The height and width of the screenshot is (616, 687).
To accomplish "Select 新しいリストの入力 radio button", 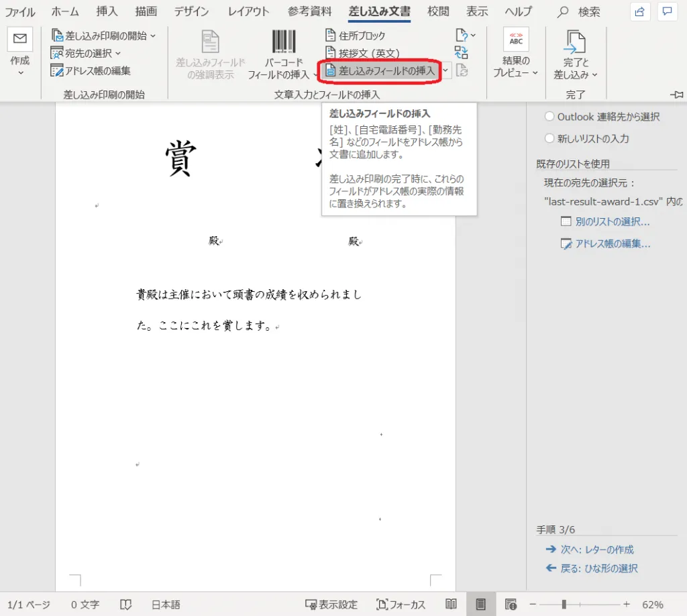I will point(549,139).
